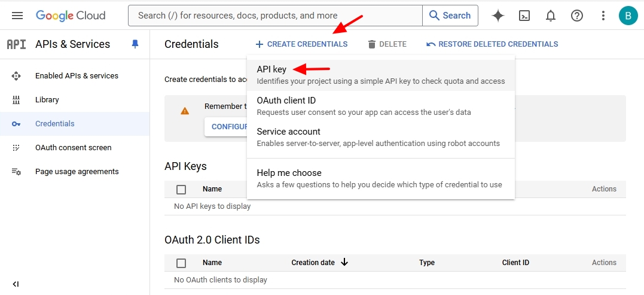Select Help me choose option
Viewport: 644px width, 295px height.
click(381, 178)
